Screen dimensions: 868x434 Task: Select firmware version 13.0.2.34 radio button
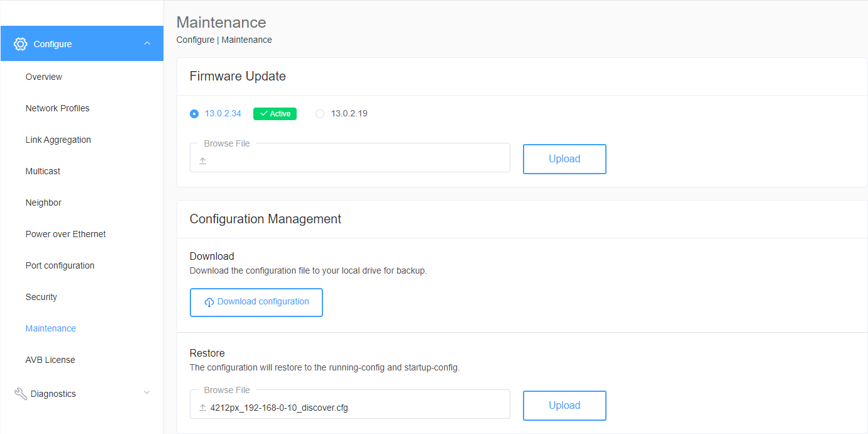[x=194, y=114]
